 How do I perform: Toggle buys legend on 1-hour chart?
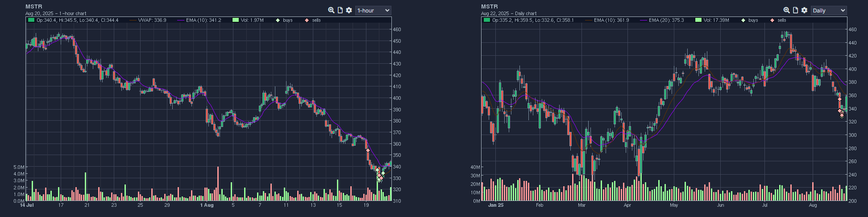[284, 20]
